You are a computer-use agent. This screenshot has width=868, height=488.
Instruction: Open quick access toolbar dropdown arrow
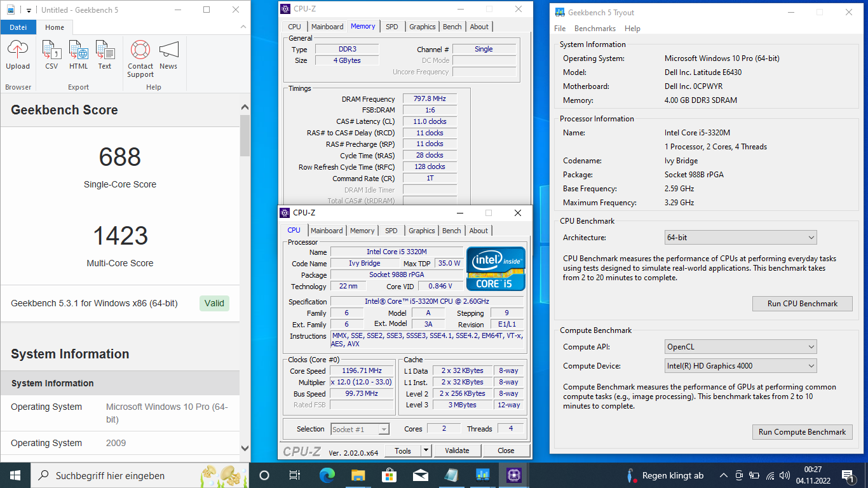(29, 11)
